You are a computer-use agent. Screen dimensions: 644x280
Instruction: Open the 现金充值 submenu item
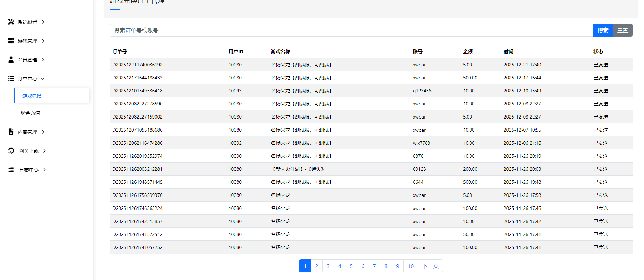tap(30, 113)
